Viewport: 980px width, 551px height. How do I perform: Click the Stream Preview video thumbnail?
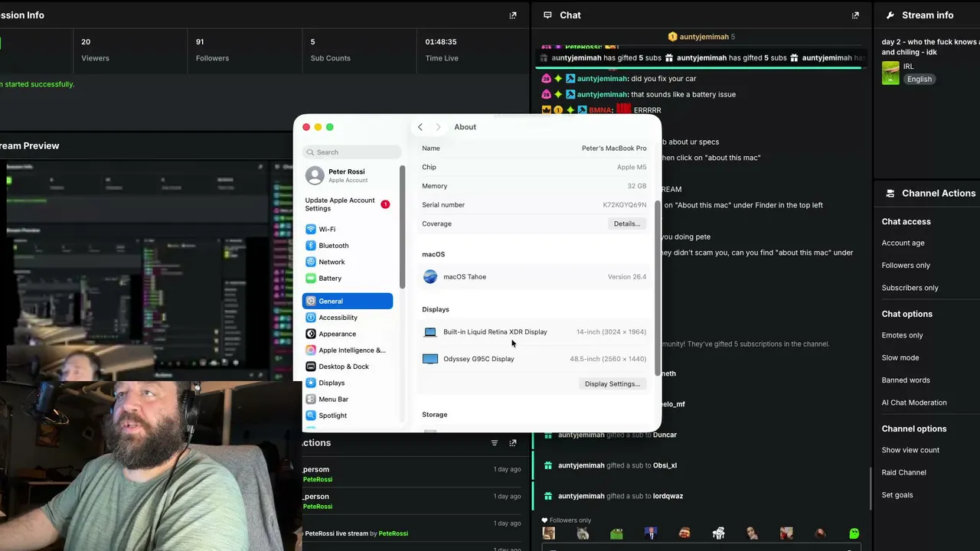point(145,269)
